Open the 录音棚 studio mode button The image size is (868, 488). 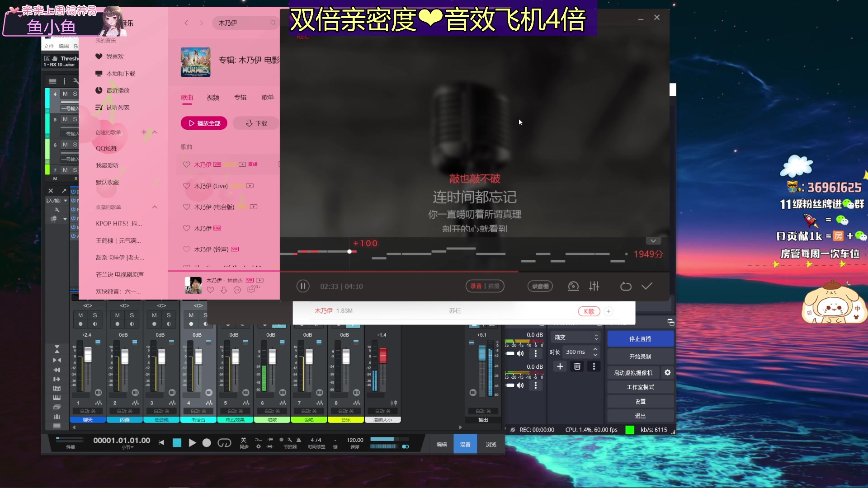point(540,286)
